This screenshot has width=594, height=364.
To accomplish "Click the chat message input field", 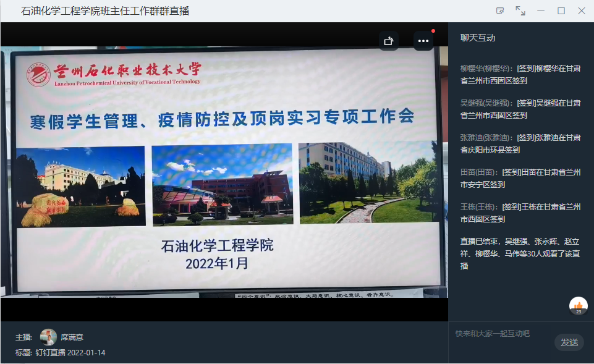I will (501, 334).
